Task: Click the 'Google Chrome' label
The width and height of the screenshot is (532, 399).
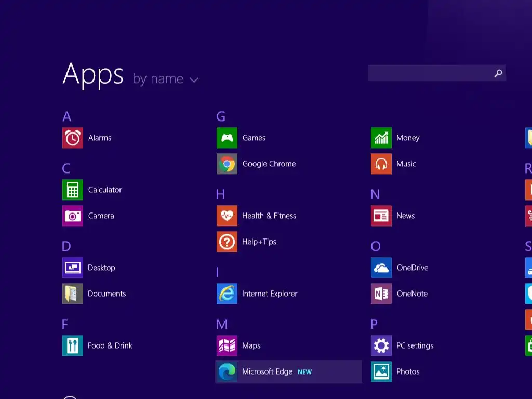Action: [269, 164]
